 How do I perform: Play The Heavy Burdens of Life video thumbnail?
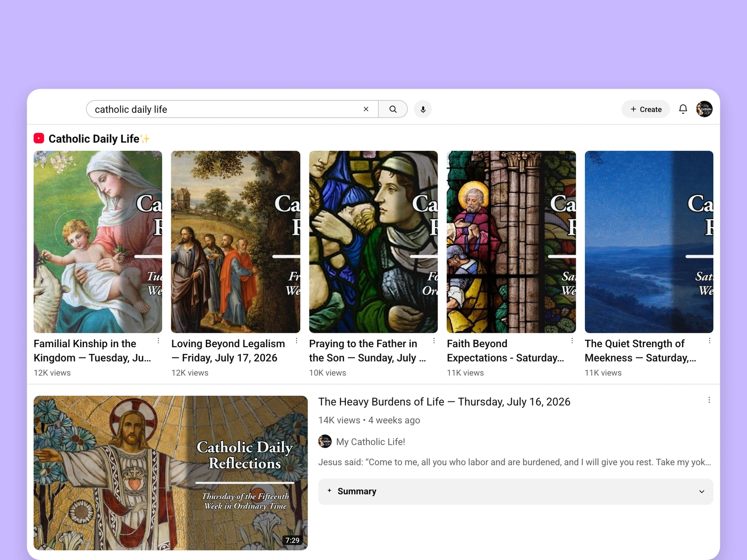click(171, 473)
